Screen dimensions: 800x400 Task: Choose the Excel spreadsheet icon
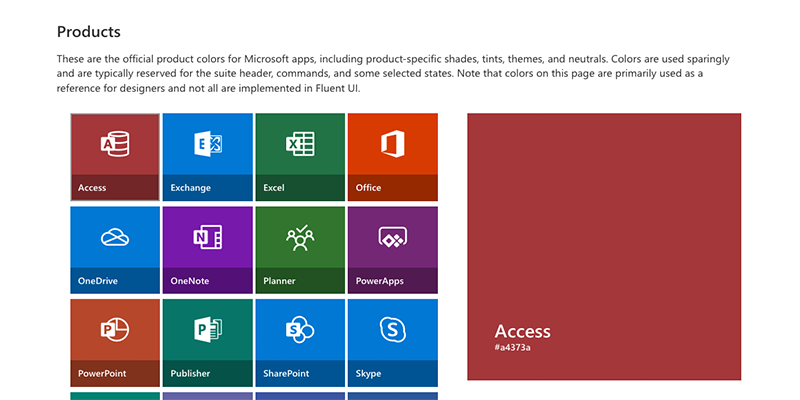300,144
